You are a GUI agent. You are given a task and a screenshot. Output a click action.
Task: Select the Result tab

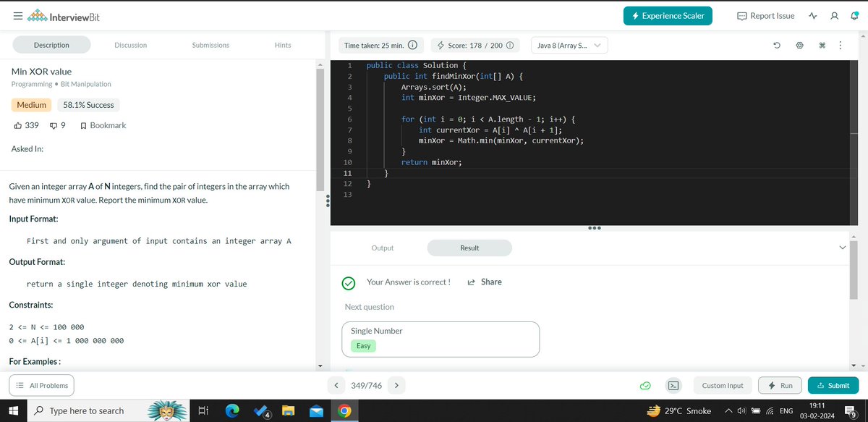pyautogui.click(x=469, y=248)
